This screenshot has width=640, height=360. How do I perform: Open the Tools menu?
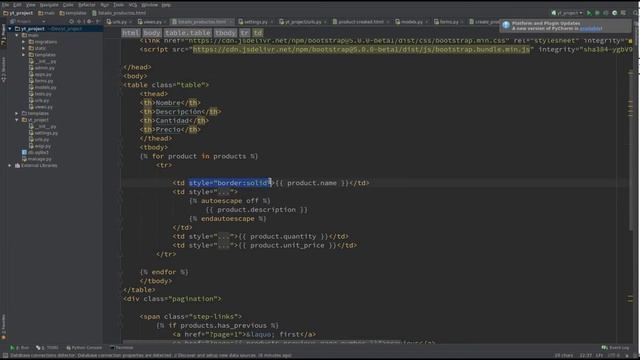(118, 5)
